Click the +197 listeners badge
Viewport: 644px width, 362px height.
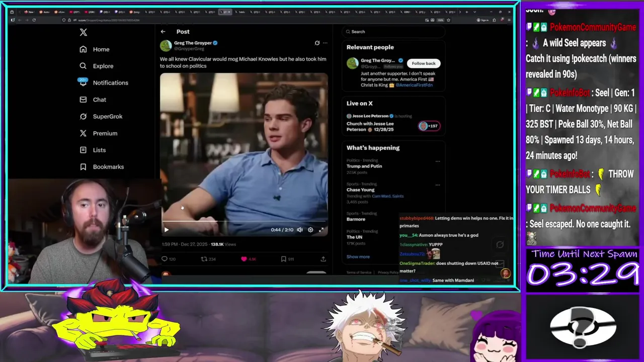429,126
